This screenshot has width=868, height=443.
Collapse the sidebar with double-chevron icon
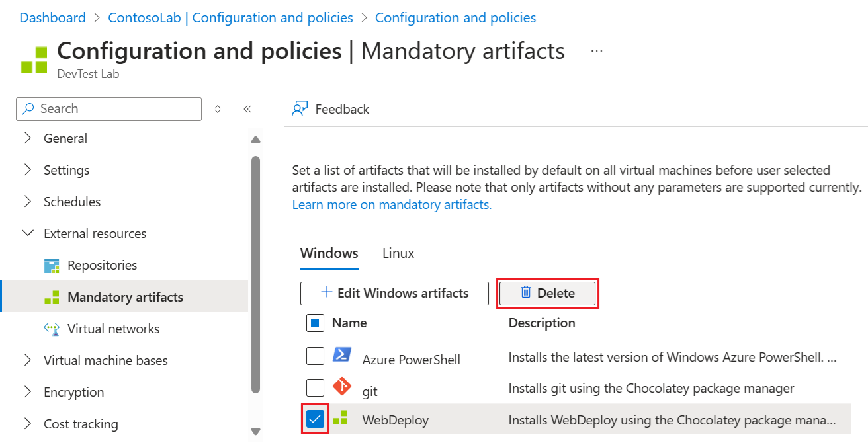pos(247,109)
